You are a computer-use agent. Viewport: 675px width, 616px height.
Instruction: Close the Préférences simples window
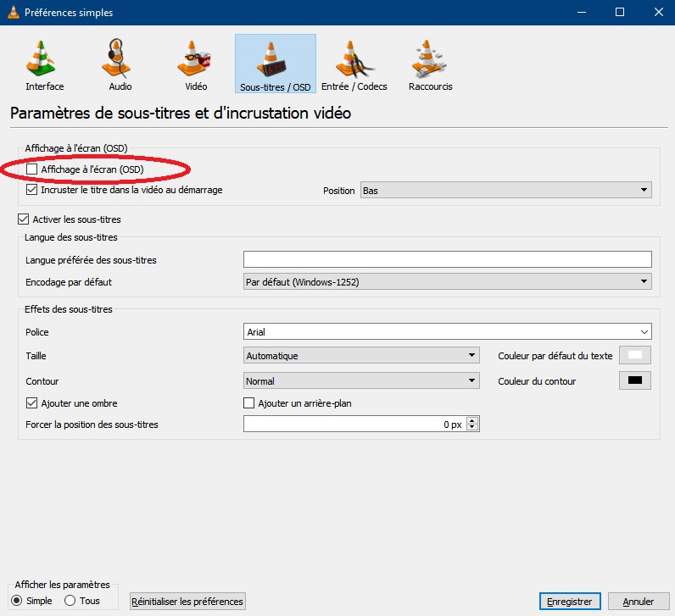tap(658, 12)
